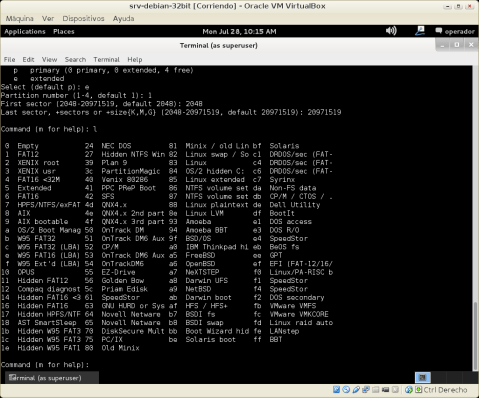Click the network status icon in the top panel
The height and width of the screenshot is (398, 479).
[420, 31]
